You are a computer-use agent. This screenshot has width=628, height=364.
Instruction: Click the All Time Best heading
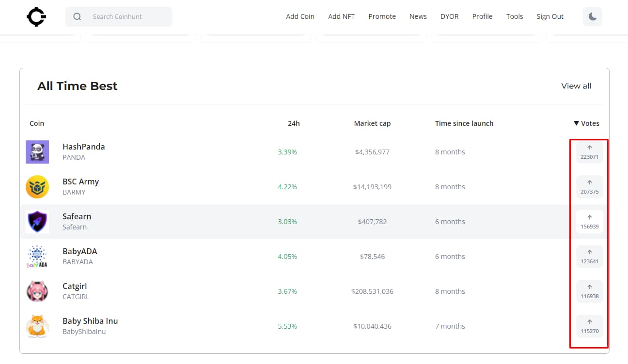pos(78,86)
